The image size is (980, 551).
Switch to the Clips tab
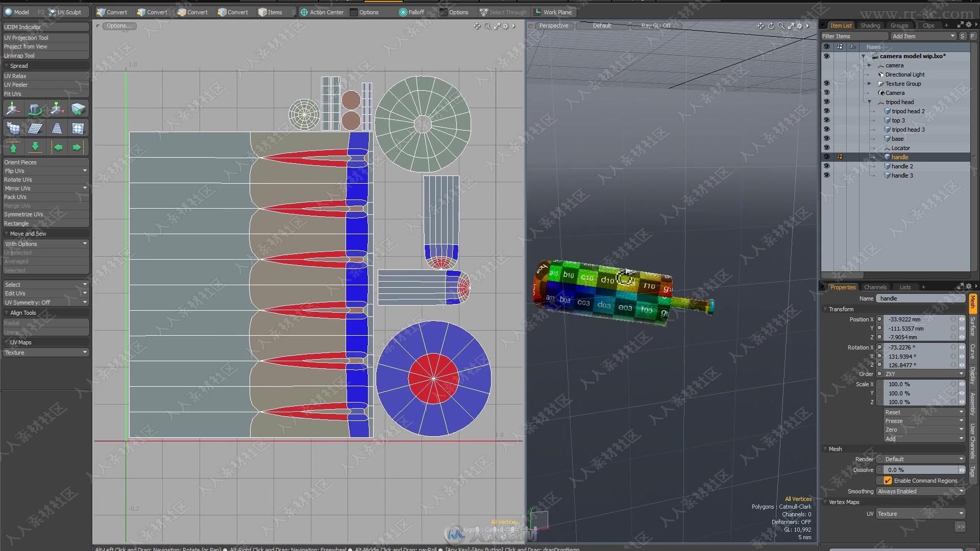pos(928,26)
